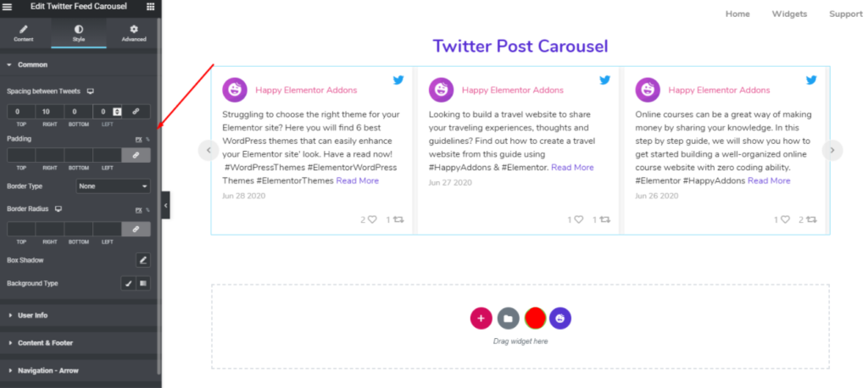
Task: Click the gray folder template library icon
Action: (508, 319)
